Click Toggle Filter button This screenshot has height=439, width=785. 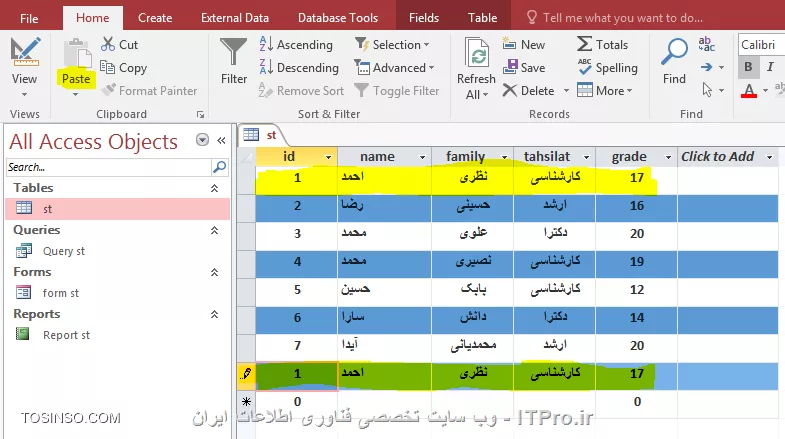click(x=397, y=91)
